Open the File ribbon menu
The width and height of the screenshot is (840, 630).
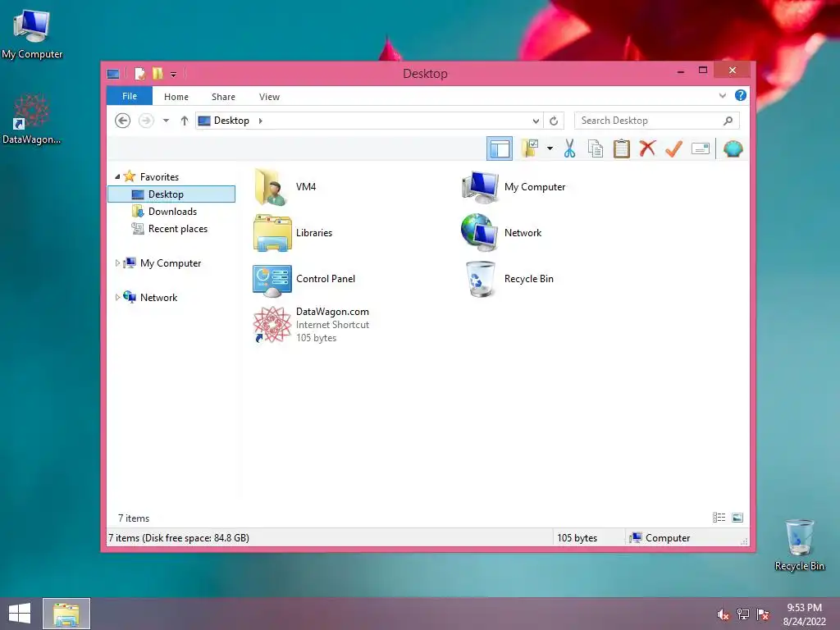(x=130, y=96)
